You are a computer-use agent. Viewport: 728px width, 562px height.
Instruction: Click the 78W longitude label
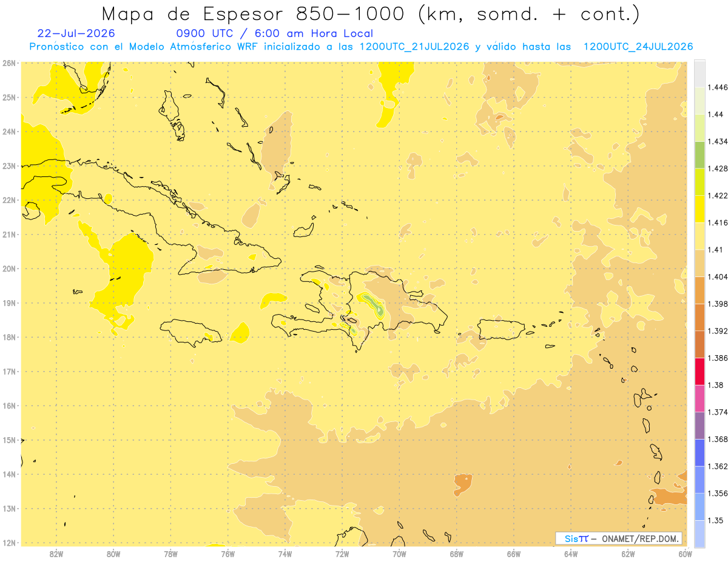click(170, 554)
